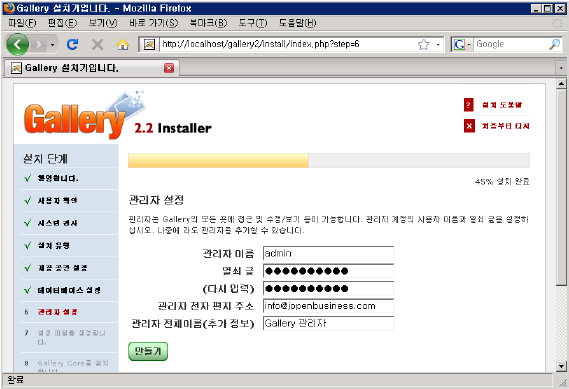Open the 보기(V) menu
The width and height of the screenshot is (569, 389).
pyautogui.click(x=103, y=23)
